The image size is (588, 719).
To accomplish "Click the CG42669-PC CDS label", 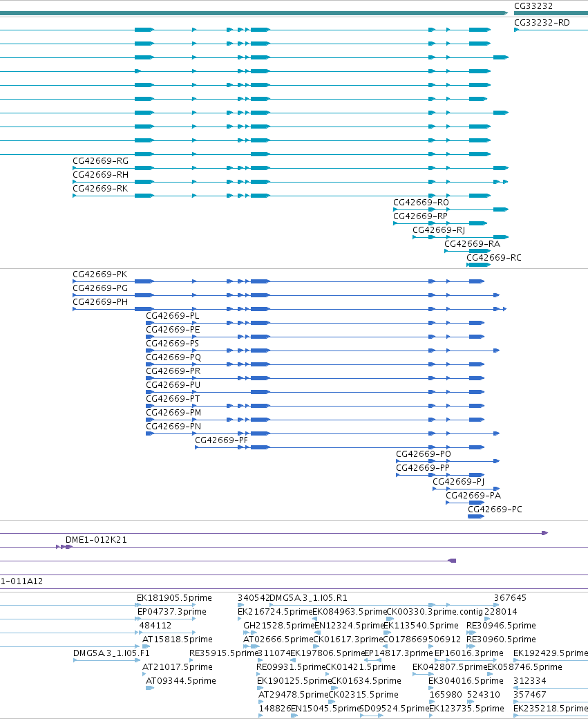I will (x=495, y=510).
